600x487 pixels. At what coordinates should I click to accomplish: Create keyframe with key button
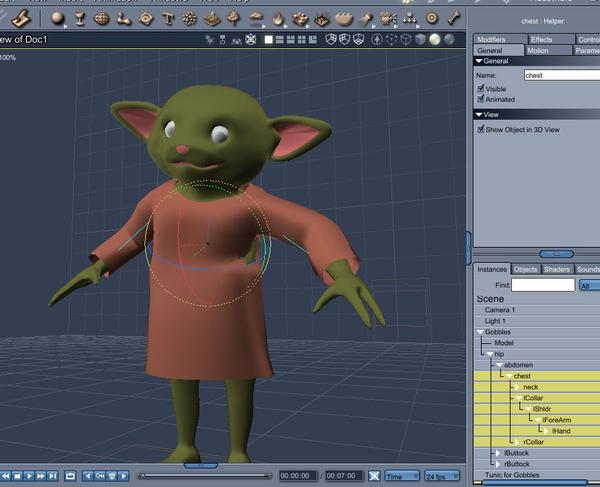click(x=99, y=476)
